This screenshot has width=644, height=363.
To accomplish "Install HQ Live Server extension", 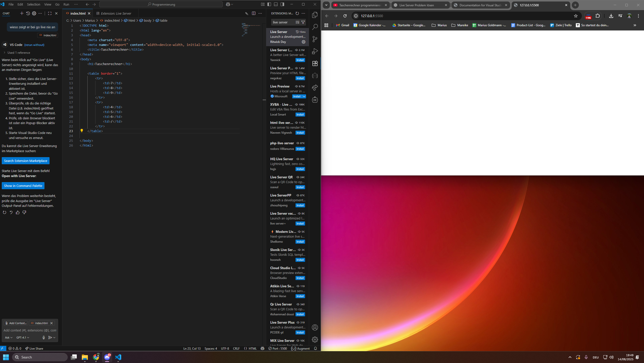I will click(300, 169).
